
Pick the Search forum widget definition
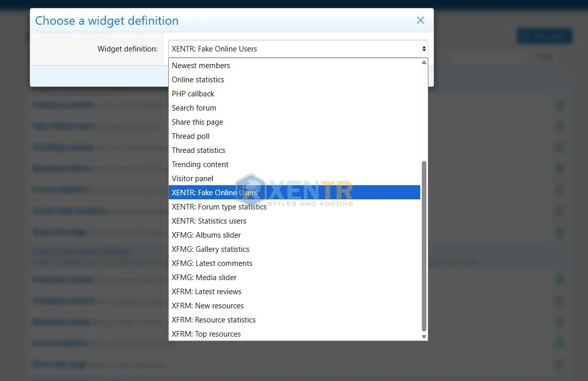[x=194, y=107]
